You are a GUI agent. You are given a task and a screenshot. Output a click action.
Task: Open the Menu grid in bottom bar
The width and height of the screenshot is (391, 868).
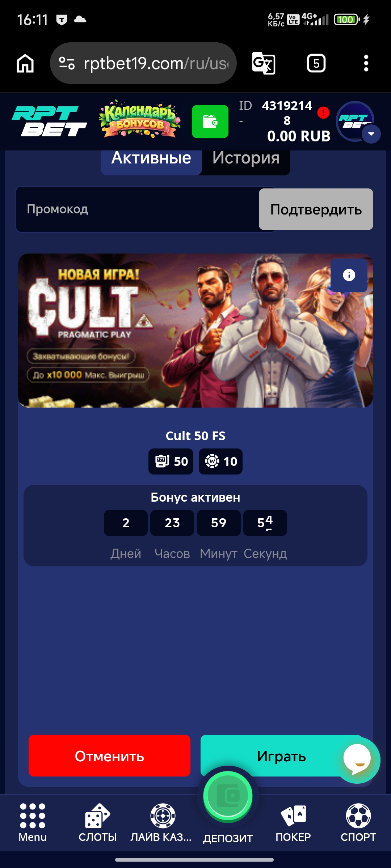[x=33, y=822]
